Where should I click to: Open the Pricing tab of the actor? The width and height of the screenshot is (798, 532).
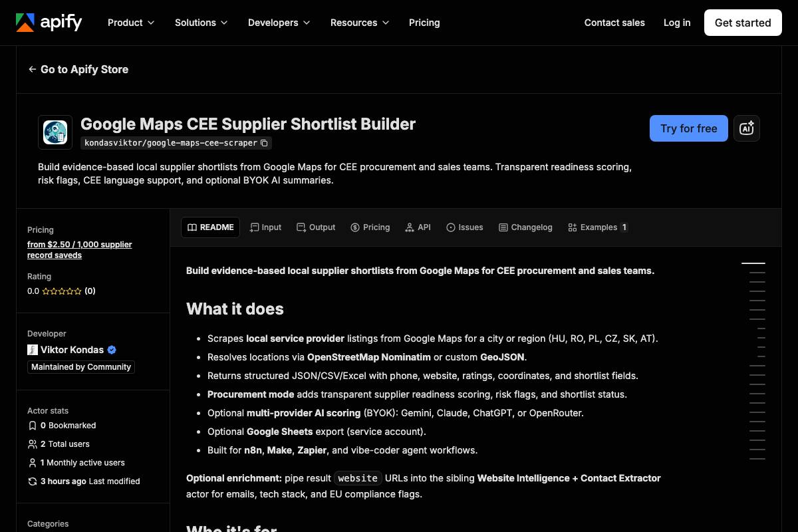click(x=370, y=227)
